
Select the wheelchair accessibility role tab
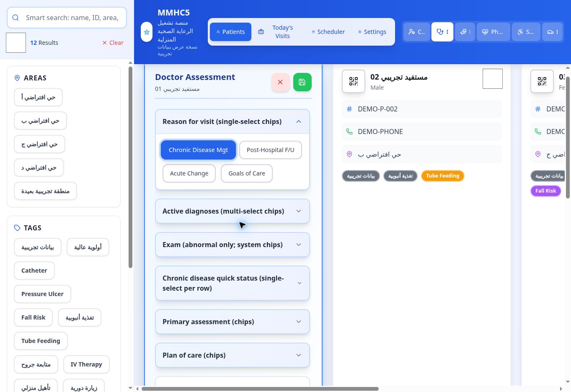pos(526,32)
